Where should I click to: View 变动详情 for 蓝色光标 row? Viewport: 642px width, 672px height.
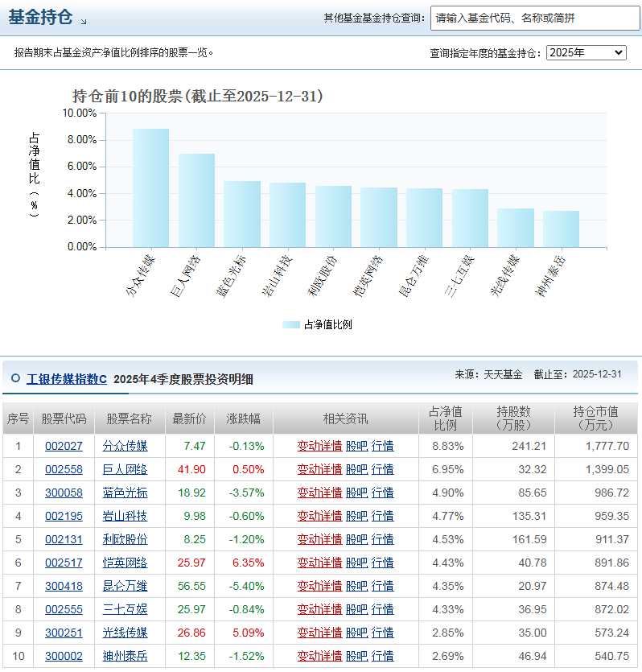[x=320, y=493]
